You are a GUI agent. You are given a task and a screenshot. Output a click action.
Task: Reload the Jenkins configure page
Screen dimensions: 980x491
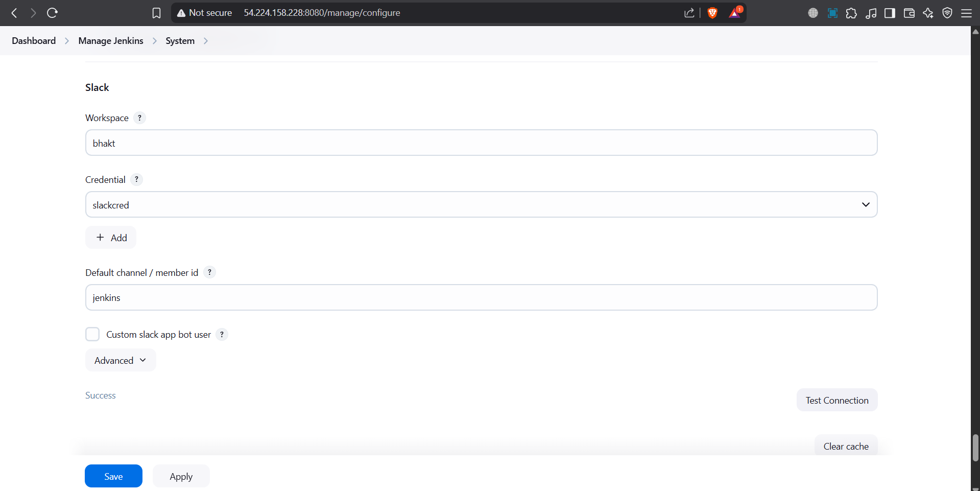pyautogui.click(x=52, y=13)
